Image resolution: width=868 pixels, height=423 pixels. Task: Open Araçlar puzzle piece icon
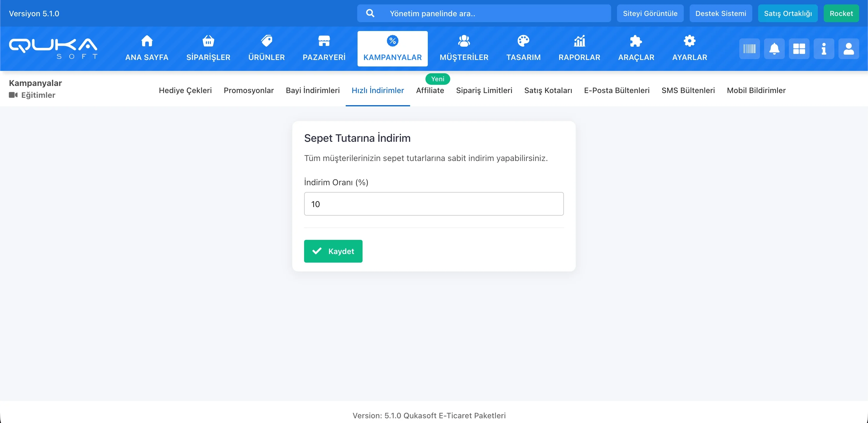[636, 41]
